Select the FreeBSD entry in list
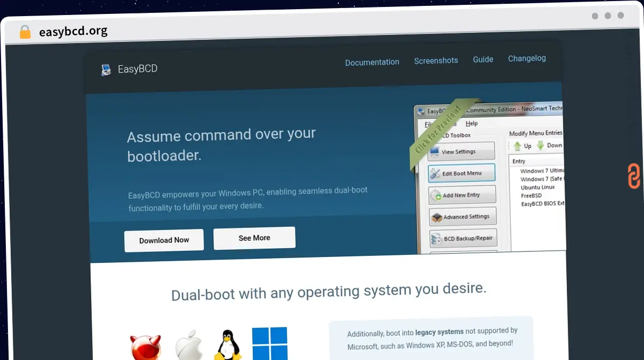 pos(531,196)
